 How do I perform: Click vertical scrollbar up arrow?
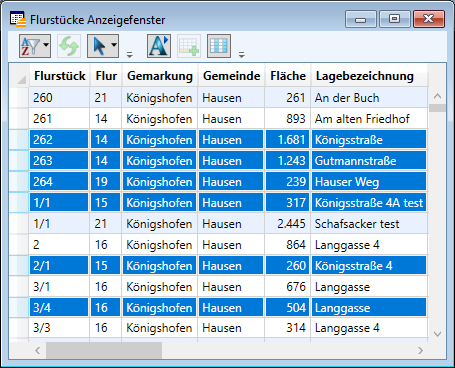tap(437, 97)
